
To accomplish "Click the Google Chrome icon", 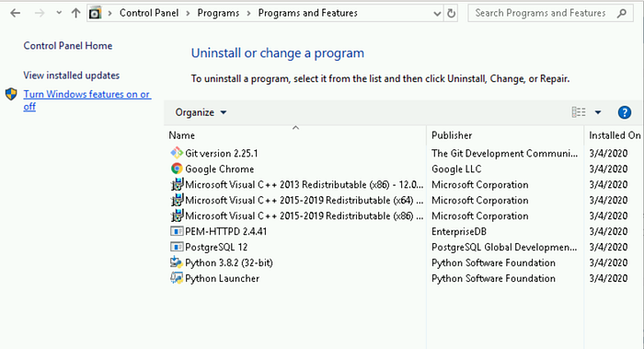I will pyautogui.click(x=177, y=169).
